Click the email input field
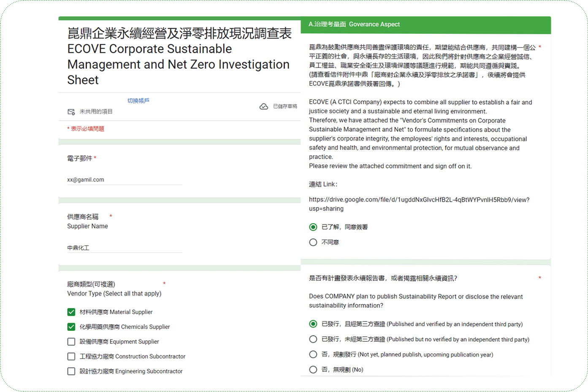 tap(125, 180)
